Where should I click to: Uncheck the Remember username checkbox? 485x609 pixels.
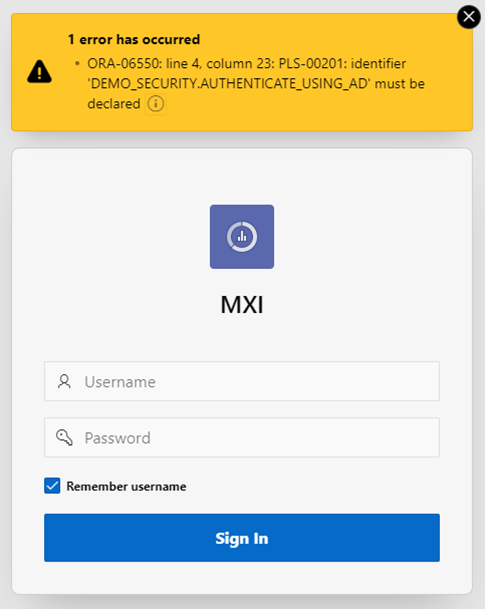[x=52, y=485]
